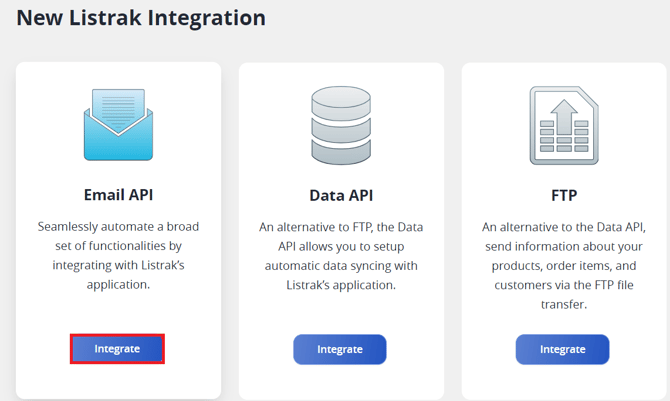Click the letter paper inside the envelope icon

pyautogui.click(x=118, y=106)
